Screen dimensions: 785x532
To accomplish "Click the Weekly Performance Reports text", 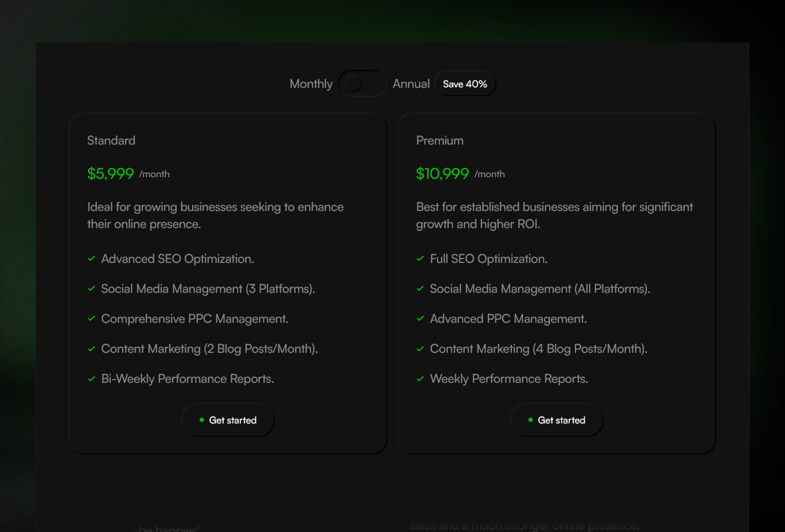I will pos(509,379).
